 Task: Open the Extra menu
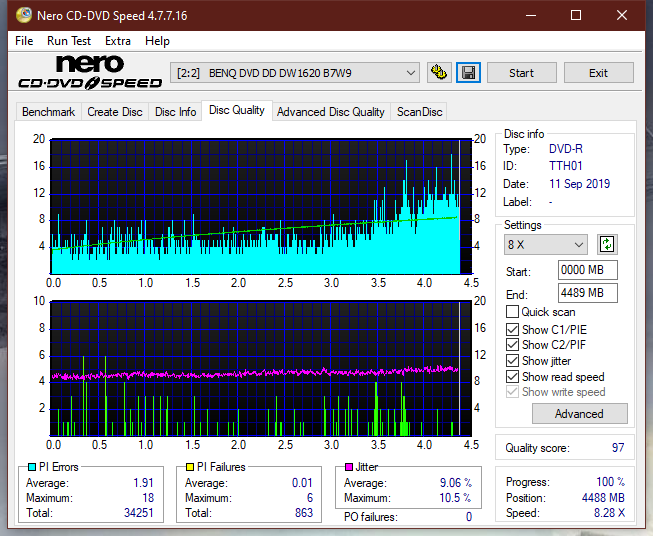pyautogui.click(x=118, y=41)
